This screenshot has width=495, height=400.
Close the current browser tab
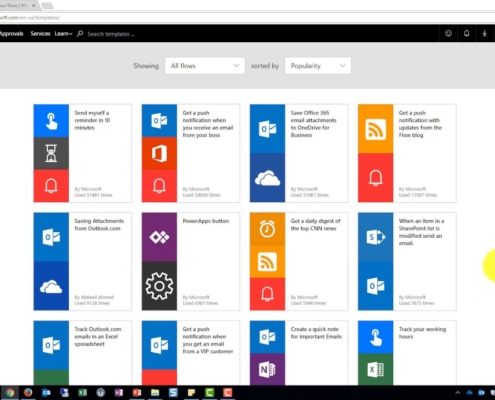(x=33, y=5)
